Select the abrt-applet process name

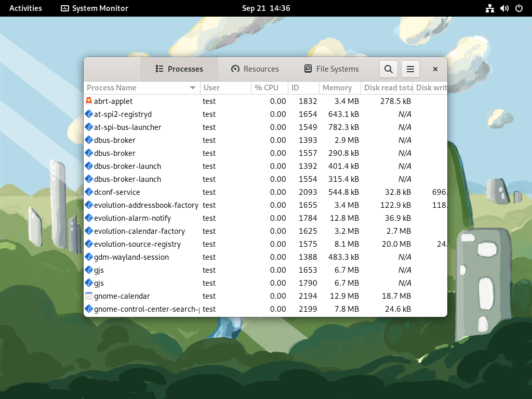tap(113, 101)
